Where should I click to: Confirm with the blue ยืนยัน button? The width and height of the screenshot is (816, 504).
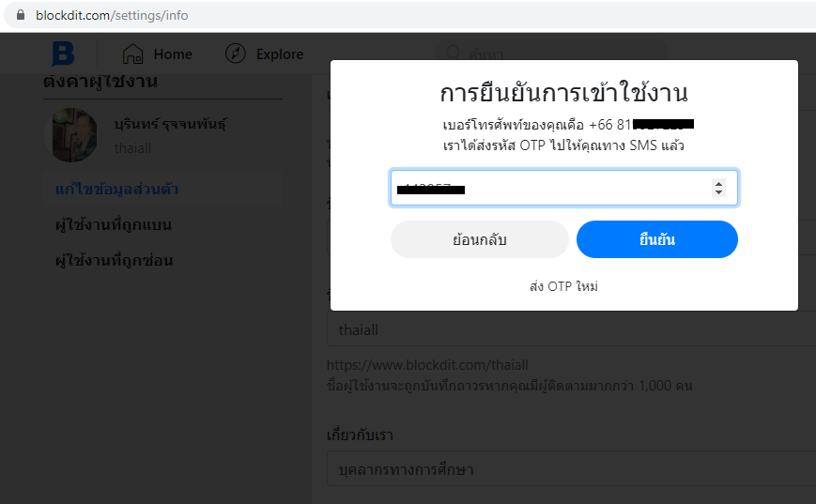(656, 239)
